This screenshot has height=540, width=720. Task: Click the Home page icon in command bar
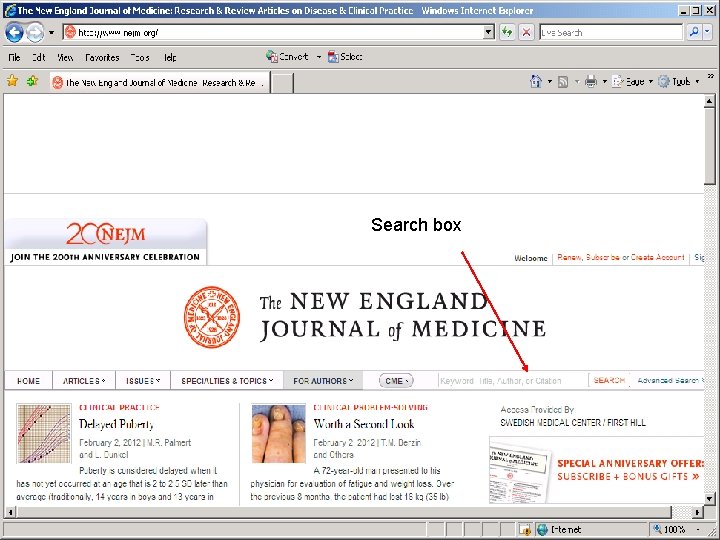click(536, 81)
